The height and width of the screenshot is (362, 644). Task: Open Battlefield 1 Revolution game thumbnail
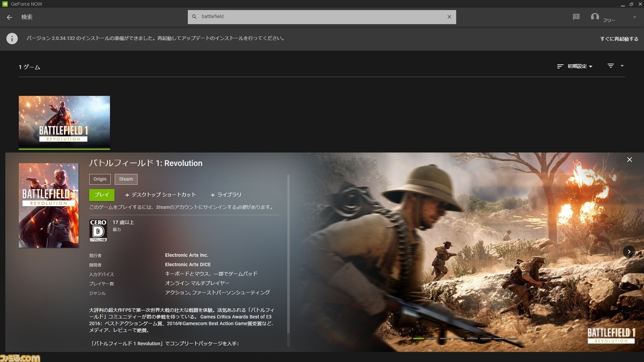(x=64, y=122)
